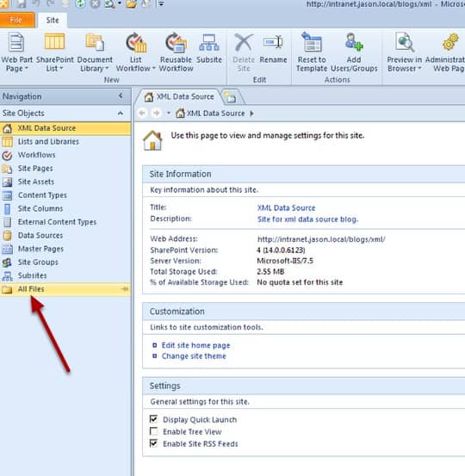Open Administration Web Page gear icon
Viewport: 465px width, 476px height.
click(450, 42)
